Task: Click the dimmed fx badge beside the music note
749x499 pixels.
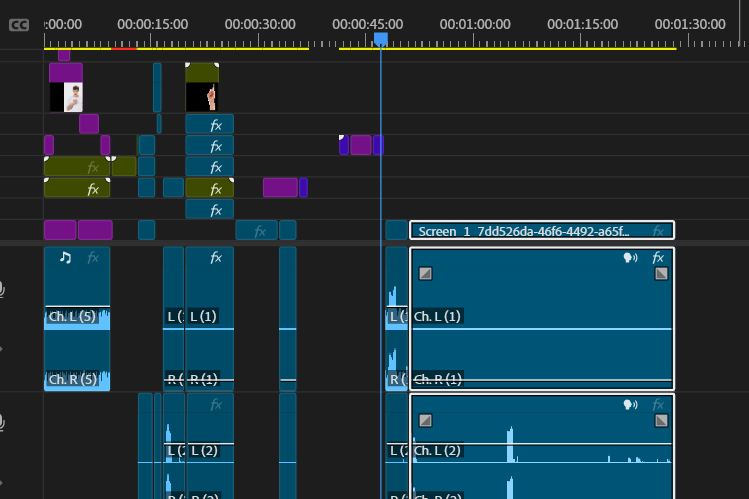Action: pyautogui.click(x=93, y=258)
